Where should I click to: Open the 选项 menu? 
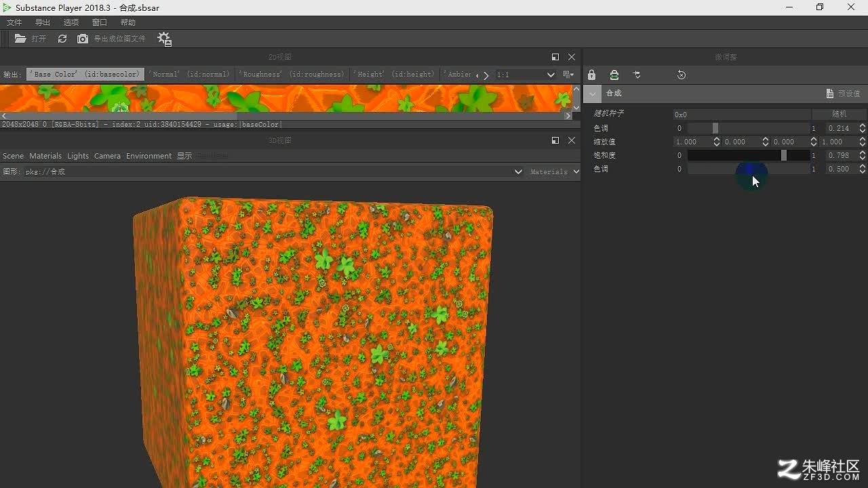click(x=71, y=22)
